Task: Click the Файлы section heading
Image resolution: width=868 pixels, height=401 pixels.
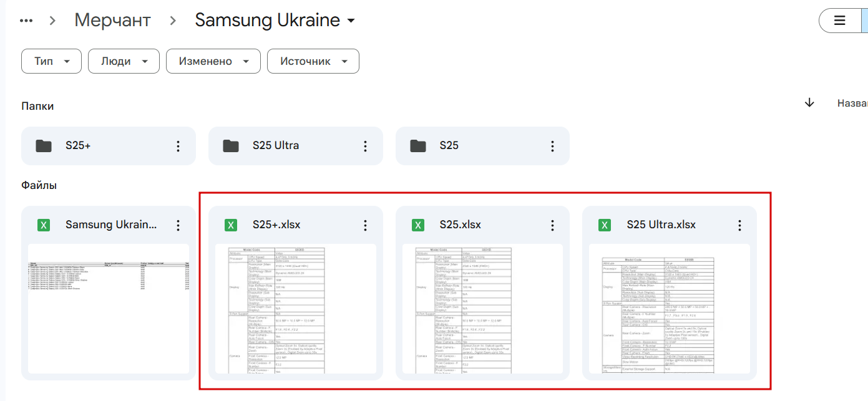Action: (39, 185)
